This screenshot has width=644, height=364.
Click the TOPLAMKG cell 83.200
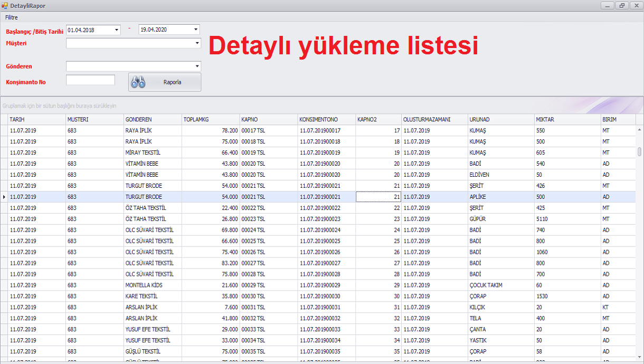(x=211, y=263)
